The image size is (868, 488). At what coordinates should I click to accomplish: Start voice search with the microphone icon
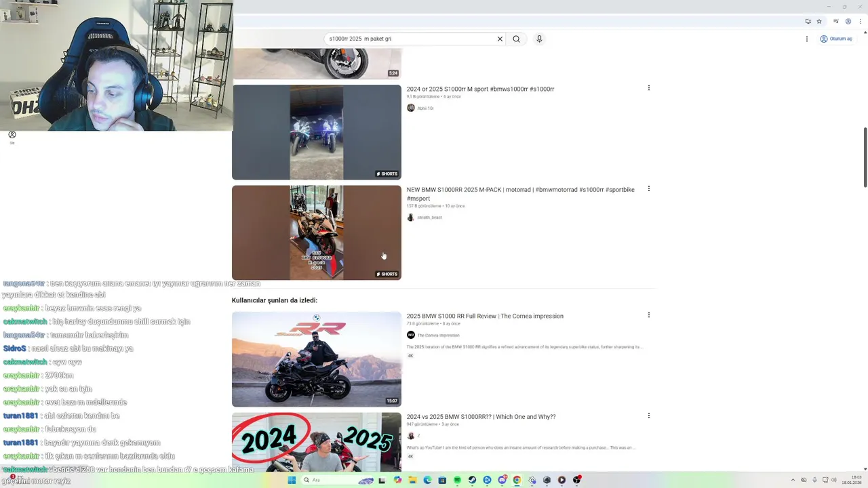coord(539,39)
